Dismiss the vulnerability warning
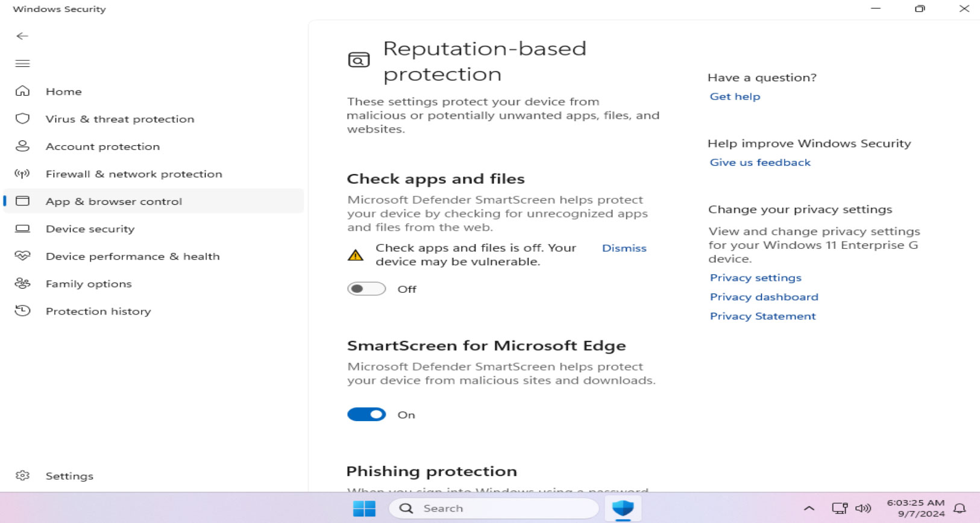The height and width of the screenshot is (523, 980). click(x=624, y=248)
